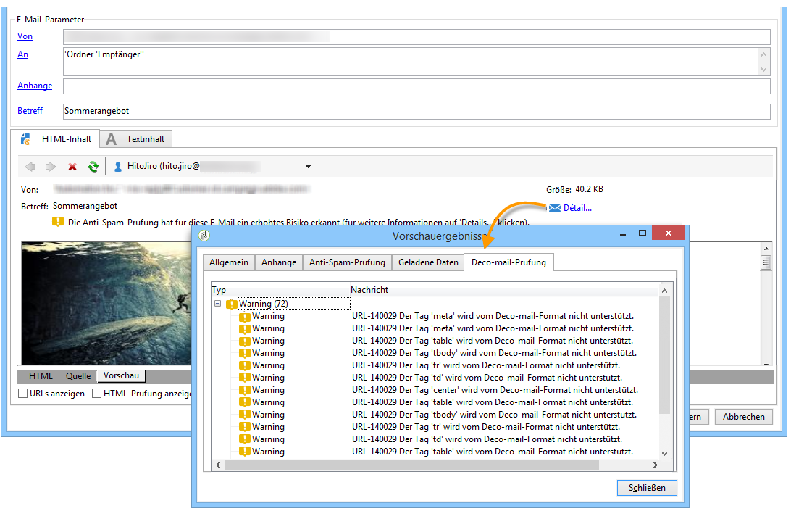The height and width of the screenshot is (519, 812).
Task: Click the anti-spam warning icon
Action: [57, 223]
